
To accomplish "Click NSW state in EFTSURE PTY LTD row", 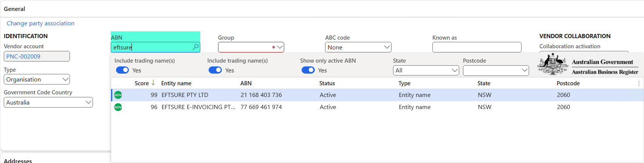I will [x=485, y=95].
